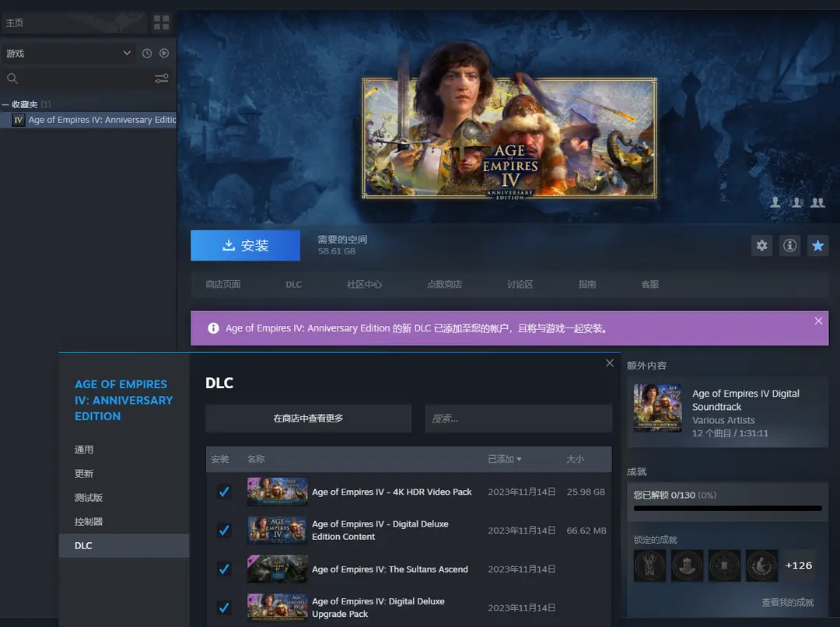Click the Age of Empires IV banner logo
The width and height of the screenshot is (840, 627).
pyautogui.click(x=509, y=171)
